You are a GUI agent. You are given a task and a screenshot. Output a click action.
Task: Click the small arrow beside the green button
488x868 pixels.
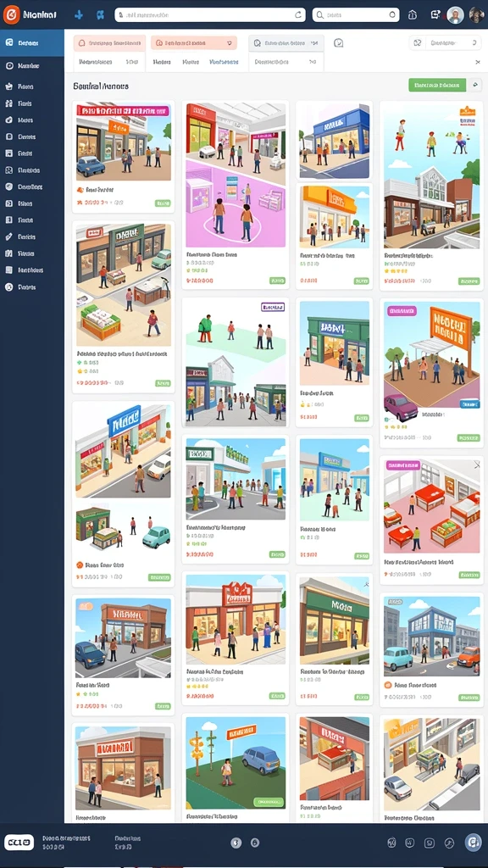tap(474, 85)
